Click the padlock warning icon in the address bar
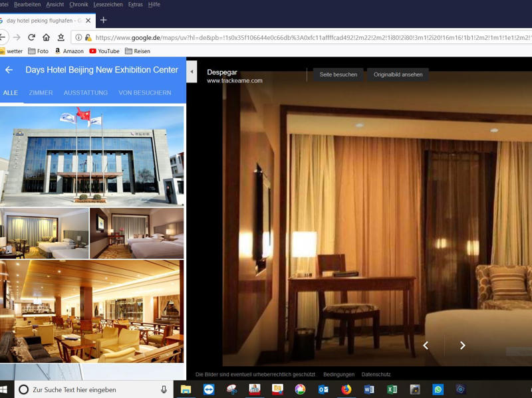Image resolution: width=532 pixels, height=398 pixels. 88,37
